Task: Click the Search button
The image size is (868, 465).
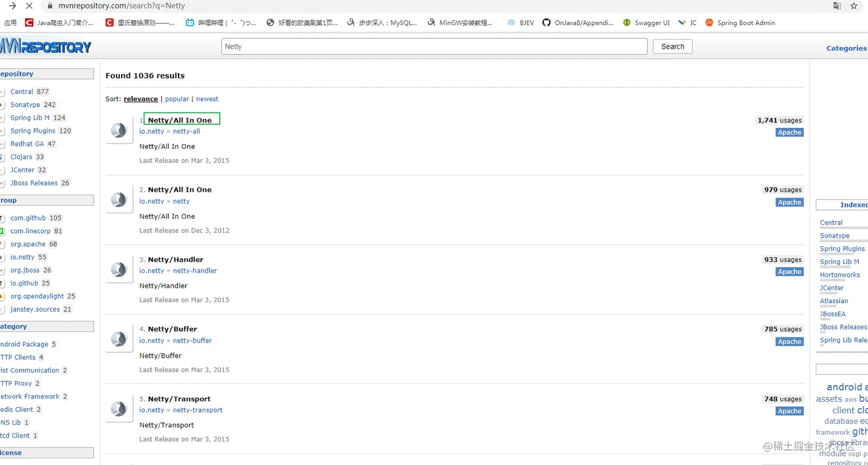Action: [672, 46]
